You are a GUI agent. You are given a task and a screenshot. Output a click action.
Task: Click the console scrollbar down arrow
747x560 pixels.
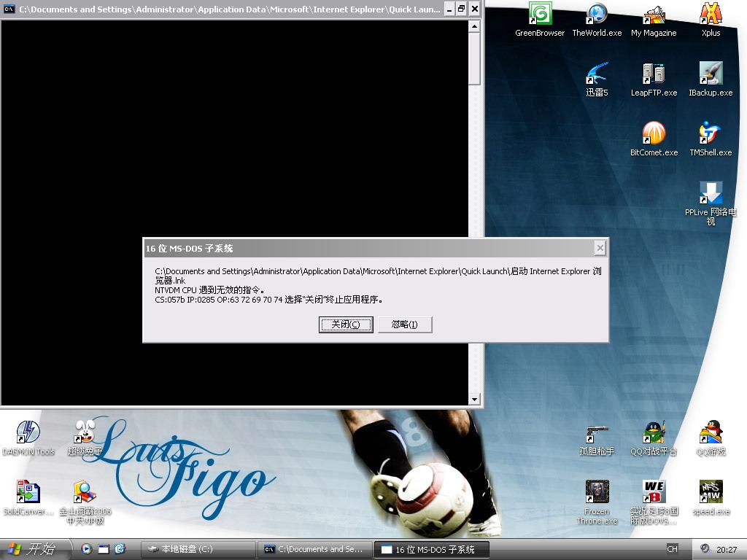click(474, 400)
